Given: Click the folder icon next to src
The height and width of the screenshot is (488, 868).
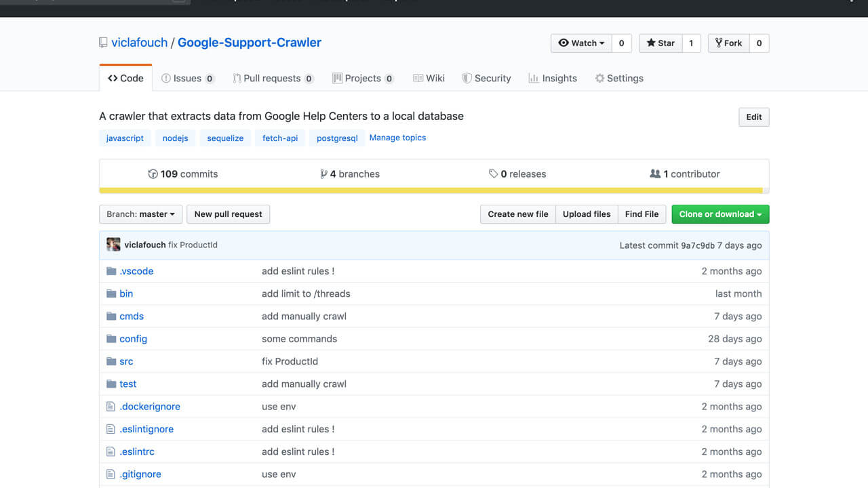Looking at the screenshot, I should point(111,361).
